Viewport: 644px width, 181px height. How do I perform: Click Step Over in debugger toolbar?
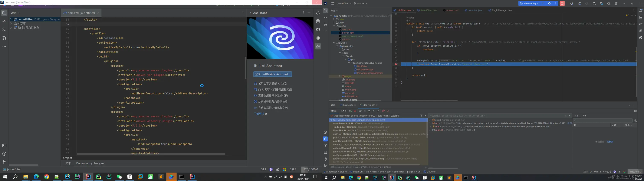[369, 111]
